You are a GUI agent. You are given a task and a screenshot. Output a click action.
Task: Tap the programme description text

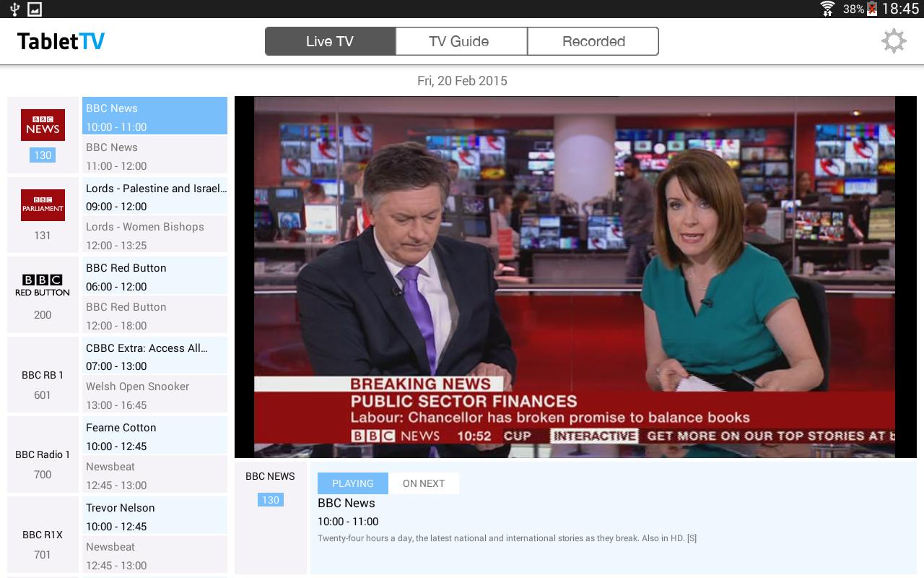[507, 538]
